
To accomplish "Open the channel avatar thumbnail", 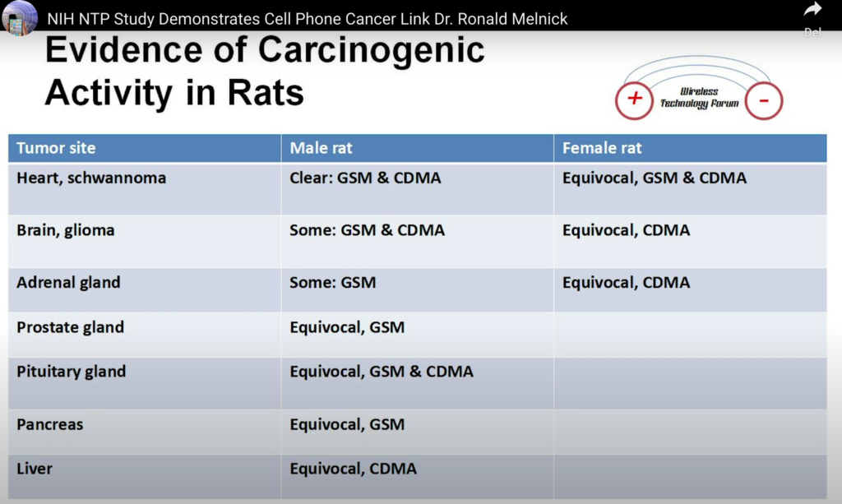I will click(x=19, y=17).
